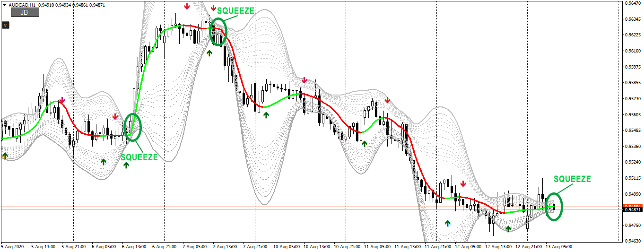The height and width of the screenshot is (252, 644).
Task: Click the 5 Aug 21:00 time label
Action: tap(74, 247)
